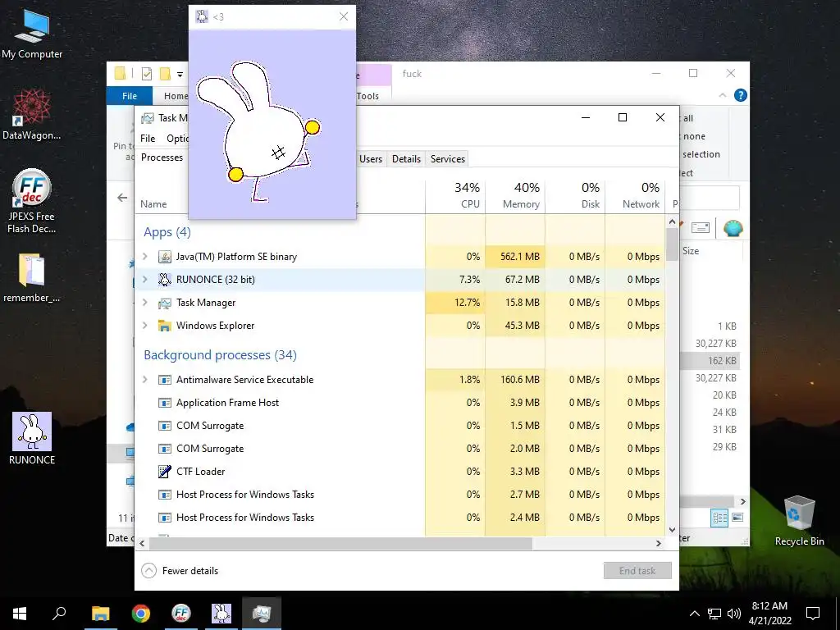The width and height of the screenshot is (840, 630).
Task: Switch to File Explorer in taskbar
Action: 100,614
